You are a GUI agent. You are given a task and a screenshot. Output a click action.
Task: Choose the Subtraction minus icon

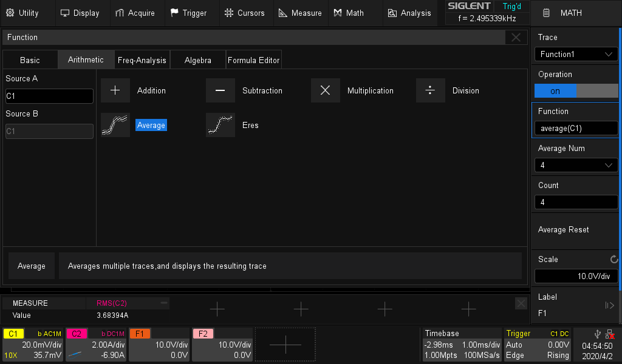click(220, 90)
